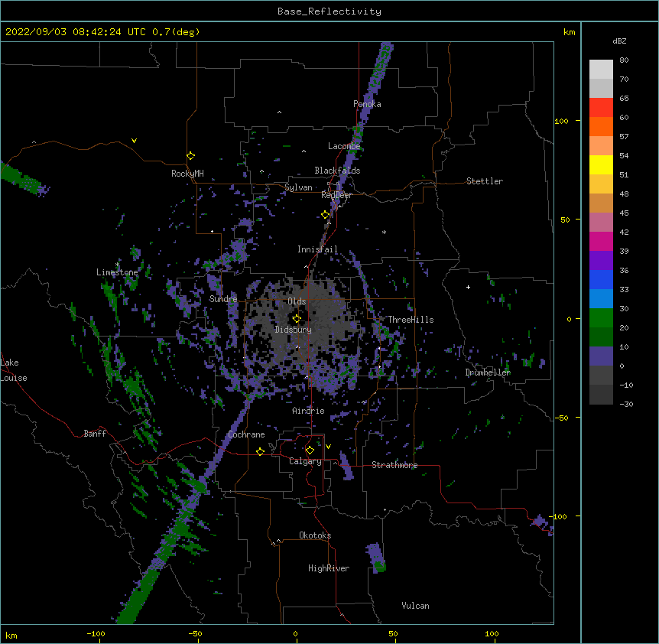This screenshot has height=644, width=659.
Task: Click the Limestone label
Action: pyautogui.click(x=117, y=272)
